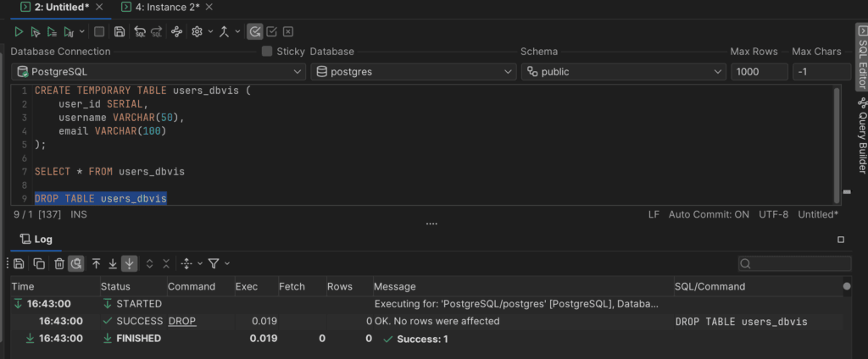Image resolution: width=868 pixels, height=359 pixels.
Task: Run the SQL script with the Execute icon
Action: (x=19, y=32)
